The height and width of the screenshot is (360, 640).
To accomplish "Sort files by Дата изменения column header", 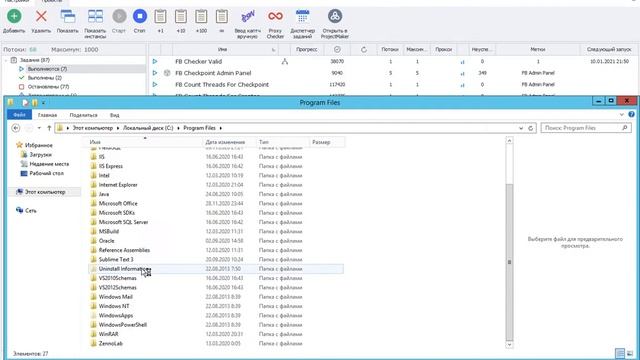I will point(229,142).
